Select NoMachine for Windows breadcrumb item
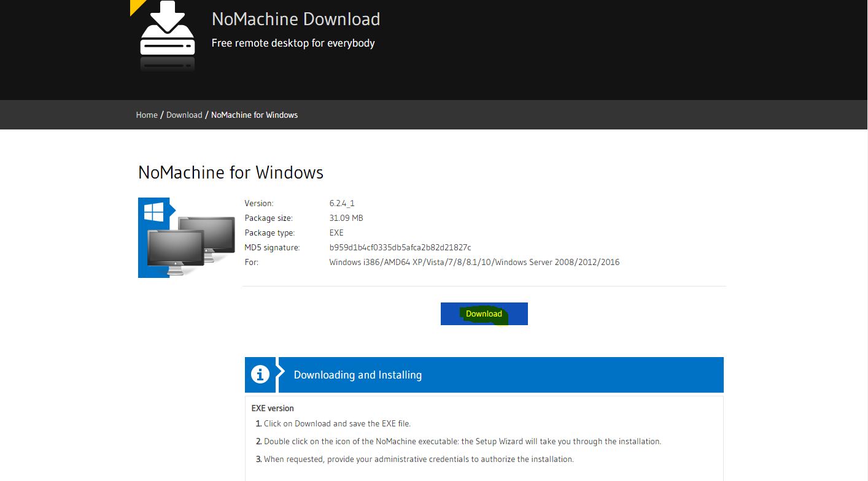The image size is (868, 481). (x=254, y=115)
